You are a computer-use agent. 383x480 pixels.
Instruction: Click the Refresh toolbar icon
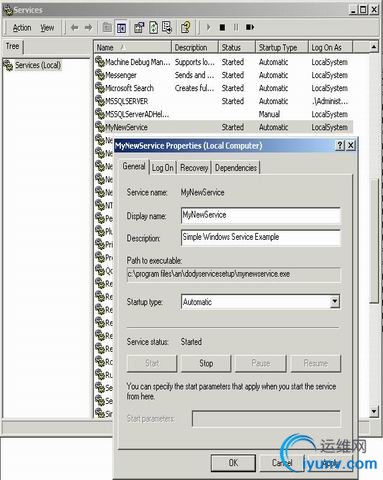153,27
